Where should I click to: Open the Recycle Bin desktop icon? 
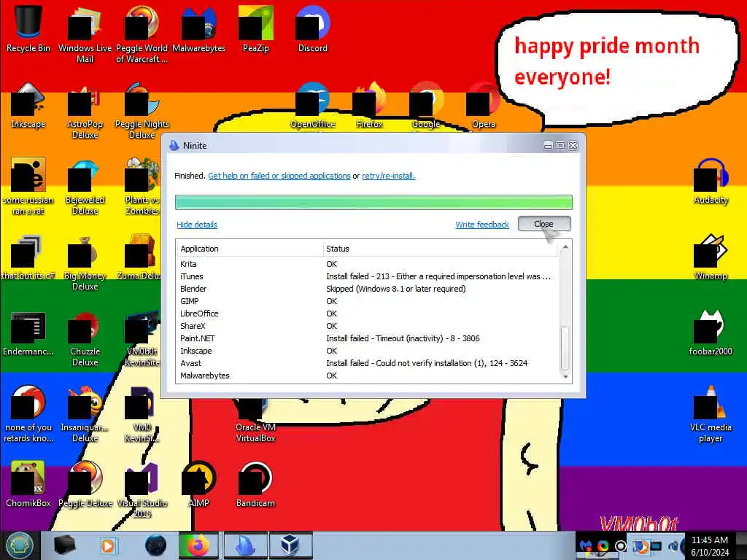28,28
